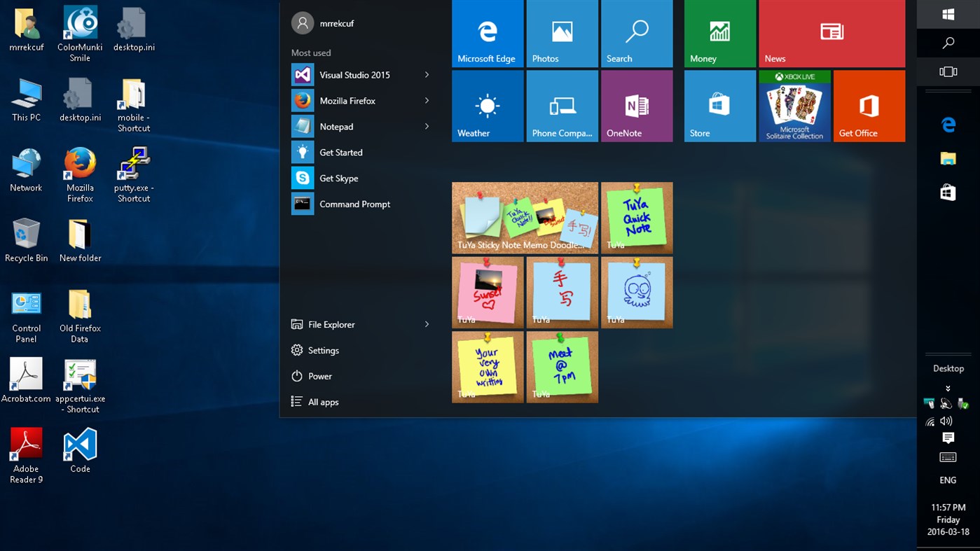Image resolution: width=980 pixels, height=551 pixels.
Task: Select the Code desktop shortcut
Action: coord(80,451)
